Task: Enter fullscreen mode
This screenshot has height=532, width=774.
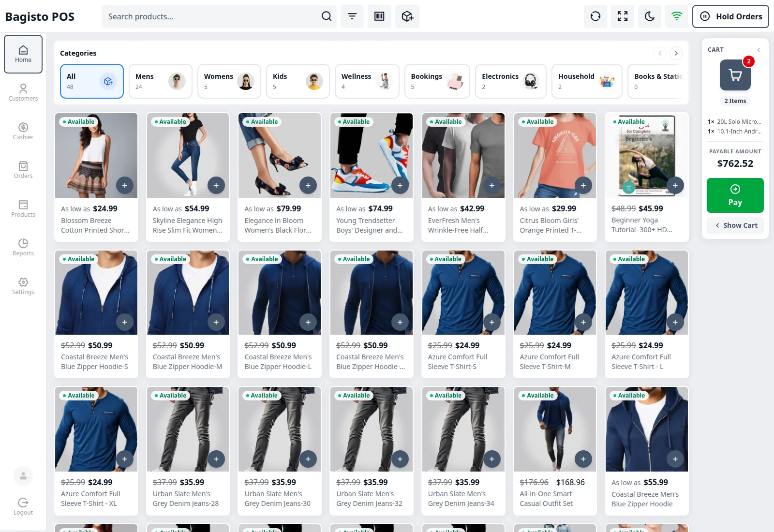Action: point(623,16)
